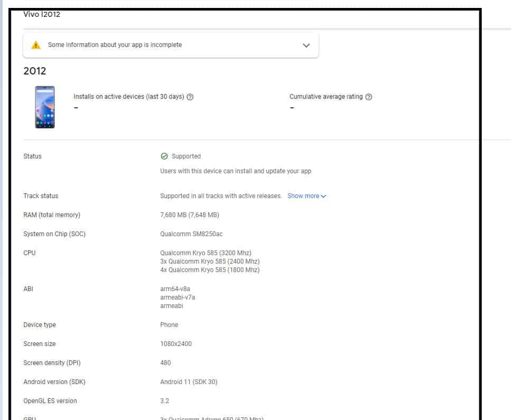Click the 'Track status' row label
Viewport: 515px width, 420px height.
pyautogui.click(x=41, y=197)
